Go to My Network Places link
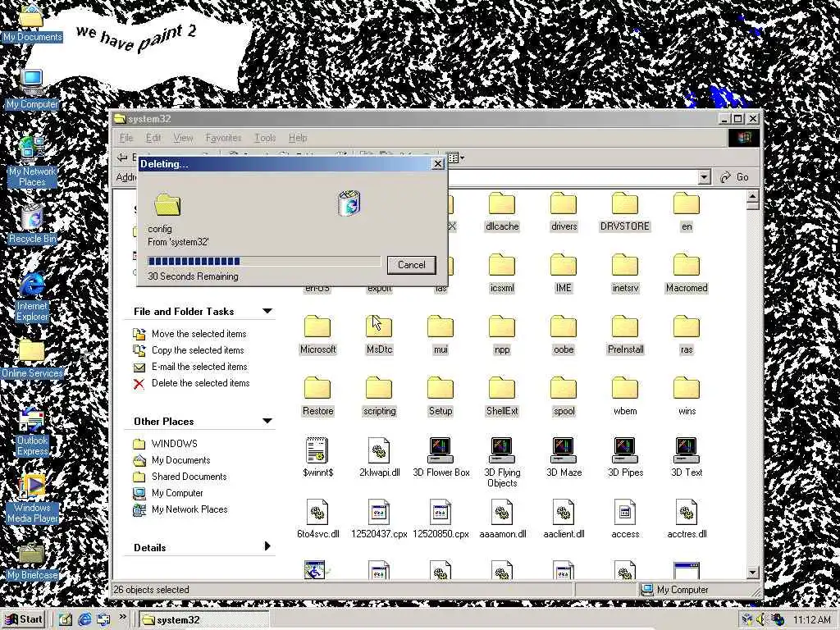This screenshot has height=630, width=840. coord(189,509)
